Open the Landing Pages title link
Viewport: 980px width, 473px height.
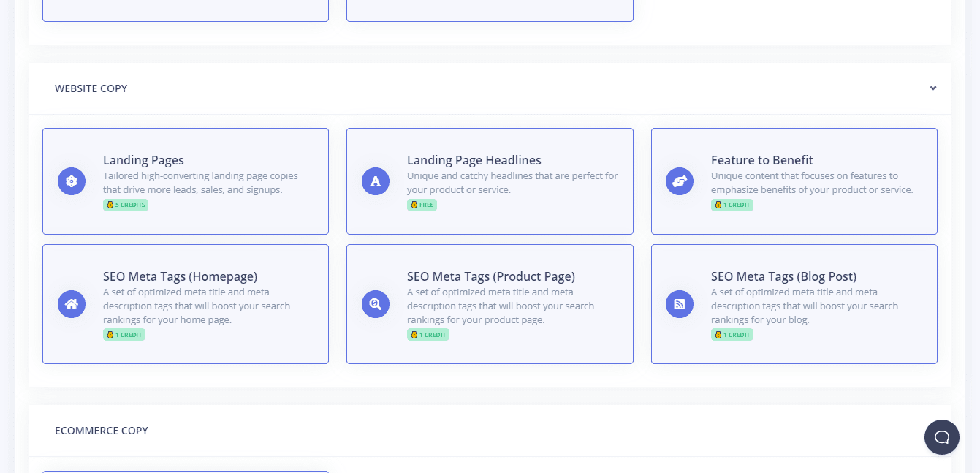pyautogui.click(x=143, y=160)
